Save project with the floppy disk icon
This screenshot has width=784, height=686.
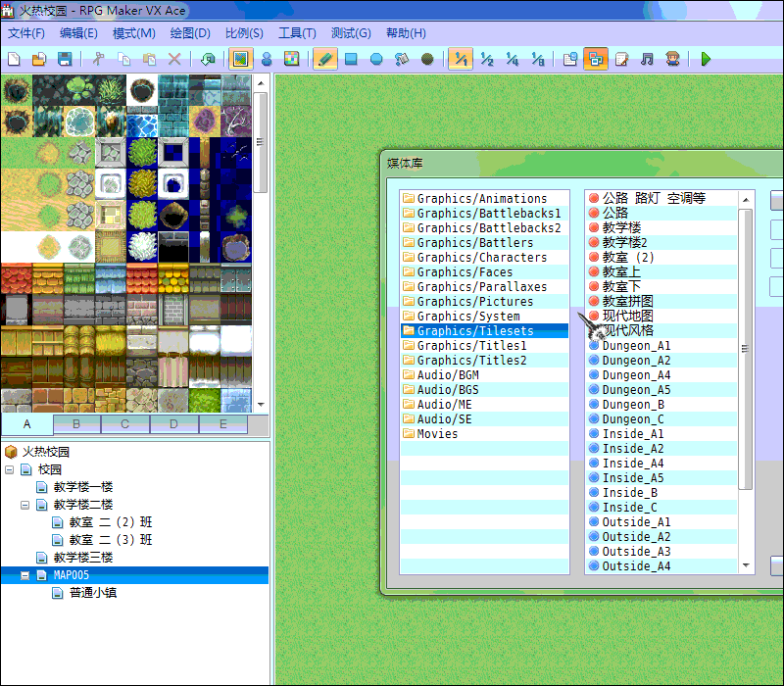click(x=65, y=59)
